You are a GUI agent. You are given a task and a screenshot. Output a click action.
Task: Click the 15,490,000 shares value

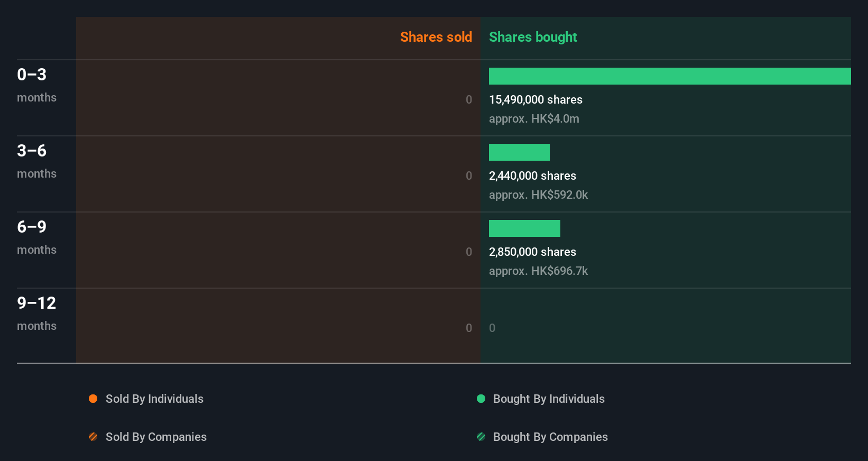535,99
